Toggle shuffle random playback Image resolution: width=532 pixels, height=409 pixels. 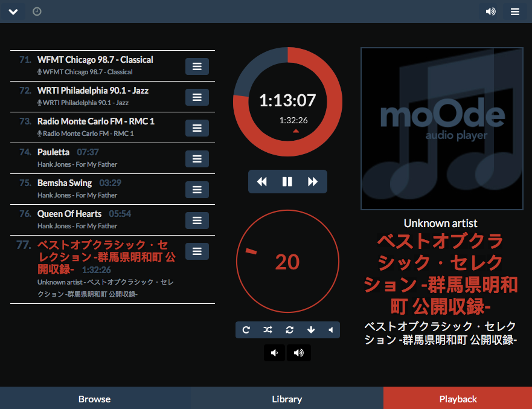click(x=268, y=330)
